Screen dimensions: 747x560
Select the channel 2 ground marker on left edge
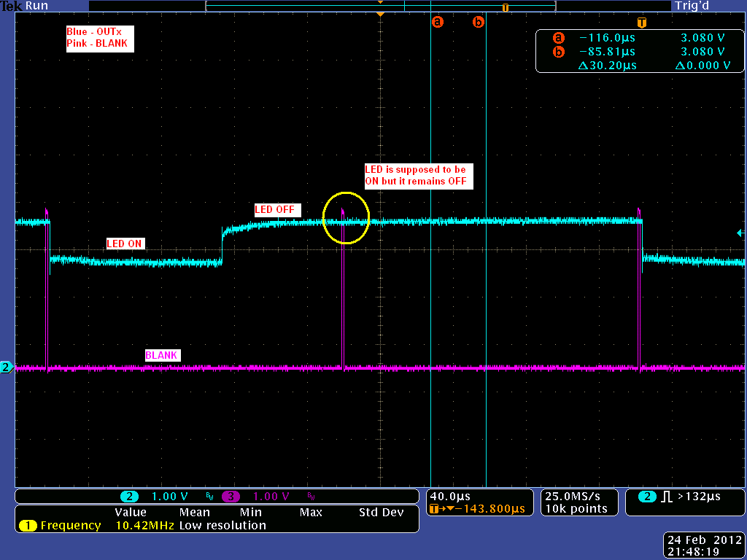click(x=6, y=367)
